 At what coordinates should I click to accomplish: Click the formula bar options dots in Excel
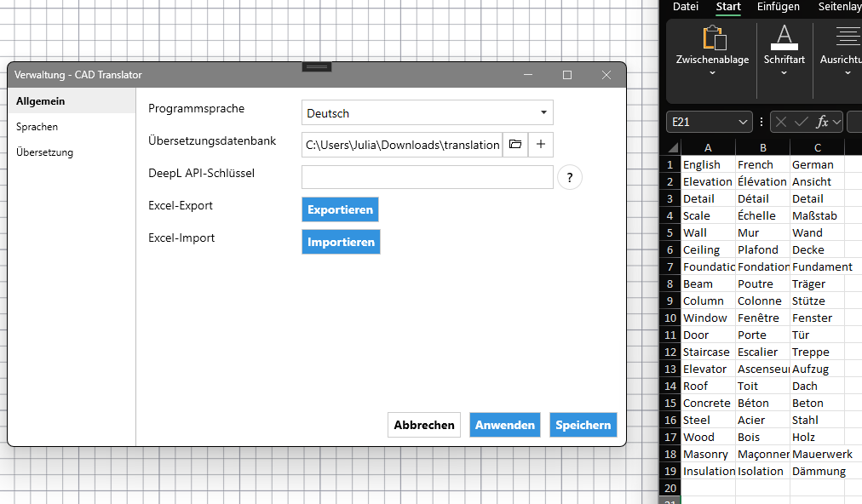pyautogui.click(x=761, y=122)
